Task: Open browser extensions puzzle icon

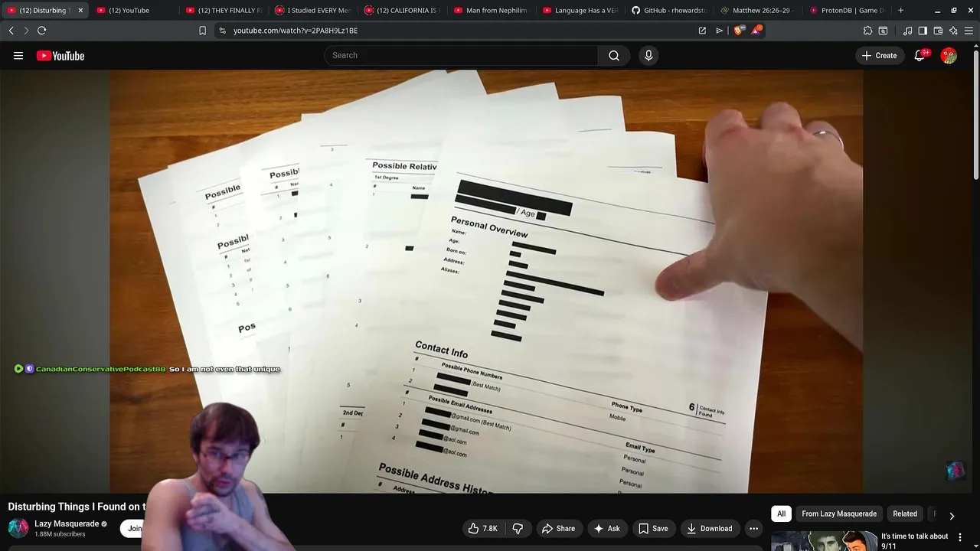Action: pyautogui.click(x=867, y=31)
